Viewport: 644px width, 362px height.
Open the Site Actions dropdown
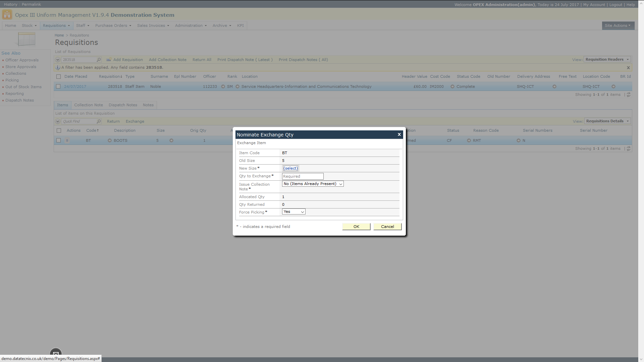[618, 25]
